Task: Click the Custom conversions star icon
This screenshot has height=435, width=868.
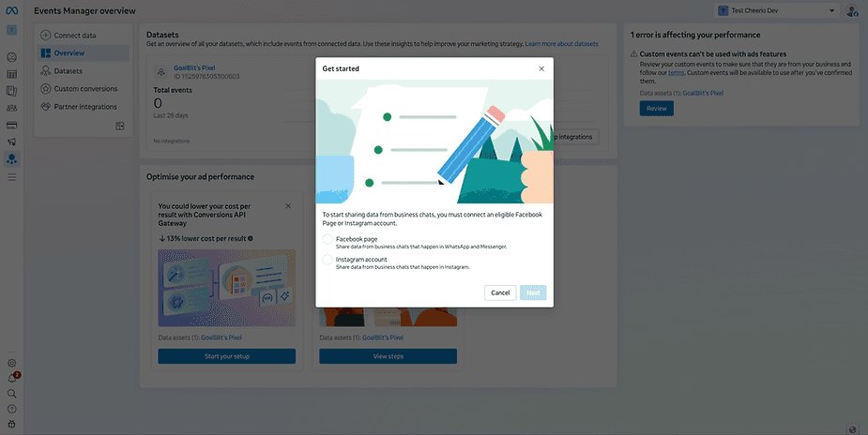Action: (45, 89)
